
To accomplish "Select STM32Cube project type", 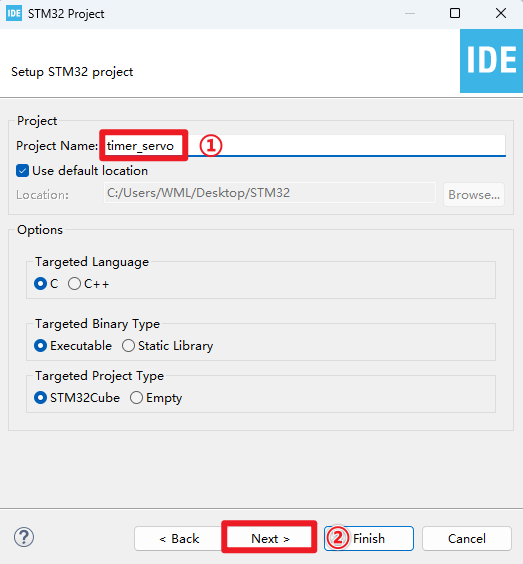I will [40, 398].
